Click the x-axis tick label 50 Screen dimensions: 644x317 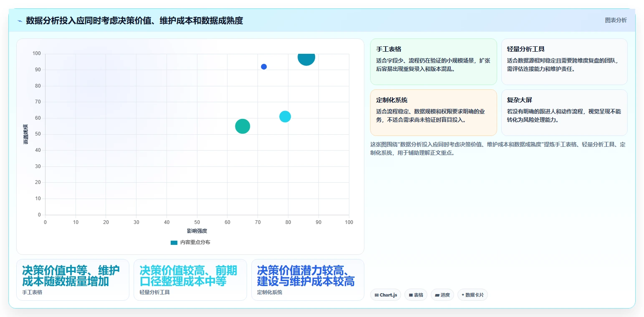(197, 222)
